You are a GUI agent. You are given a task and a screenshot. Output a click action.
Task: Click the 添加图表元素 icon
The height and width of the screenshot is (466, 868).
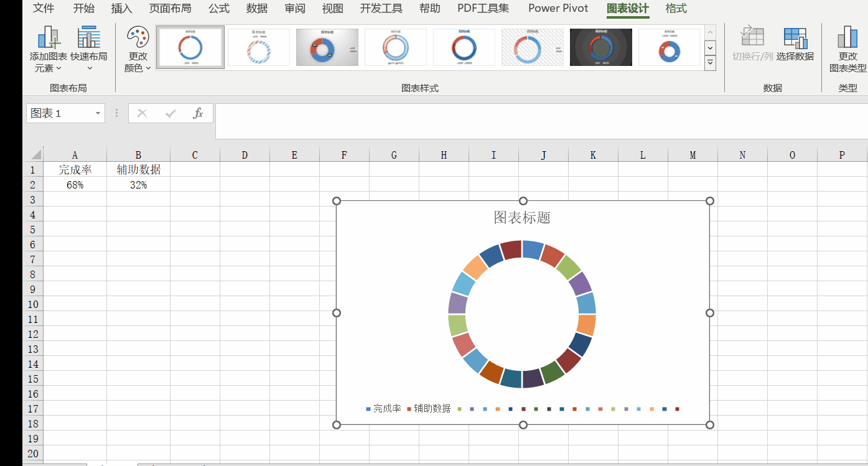click(x=49, y=37)
